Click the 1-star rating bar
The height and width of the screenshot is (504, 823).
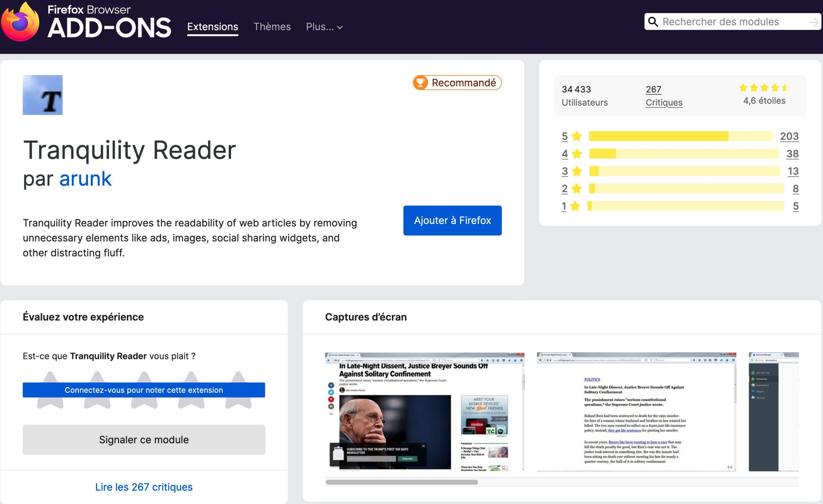685,206
